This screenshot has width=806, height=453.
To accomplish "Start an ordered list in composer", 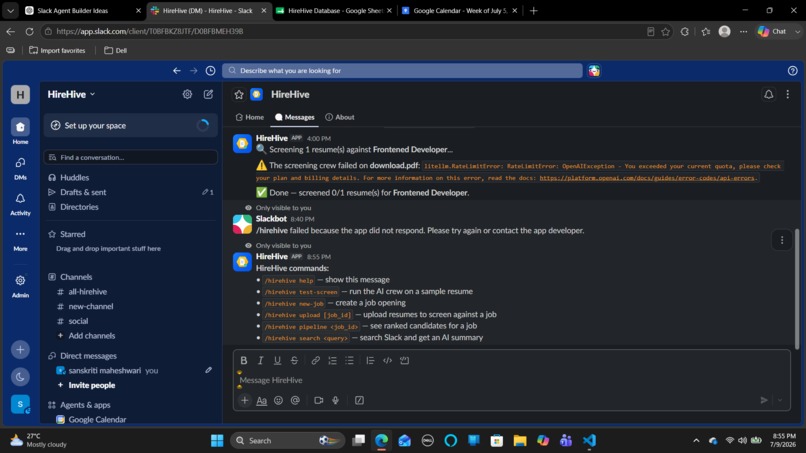I will pos(333,360).
